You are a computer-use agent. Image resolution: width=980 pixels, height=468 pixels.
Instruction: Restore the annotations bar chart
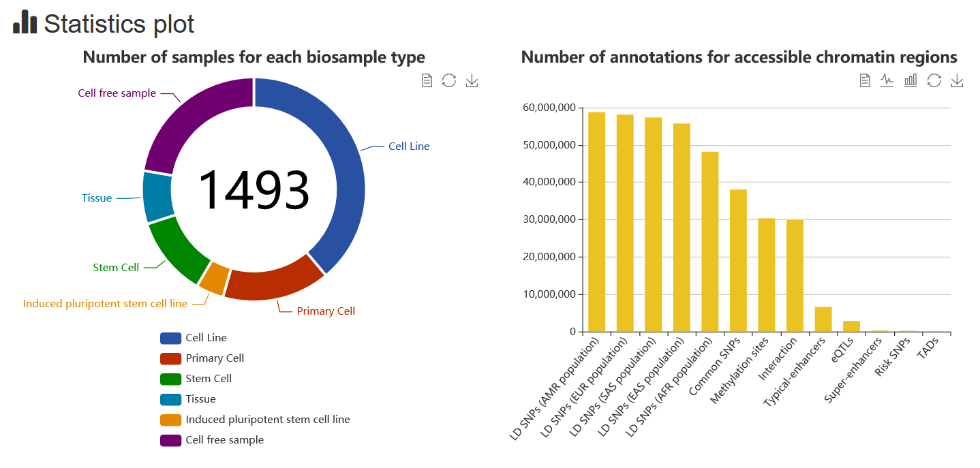[x=934, y=80]
